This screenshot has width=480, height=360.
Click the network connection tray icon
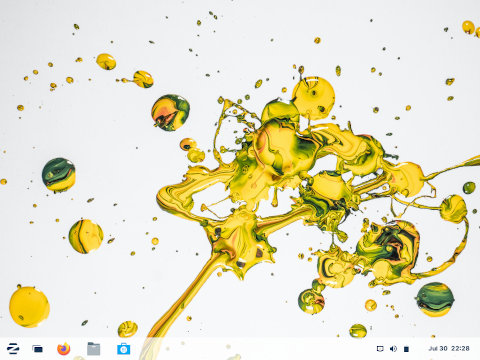tap(380, 349)
